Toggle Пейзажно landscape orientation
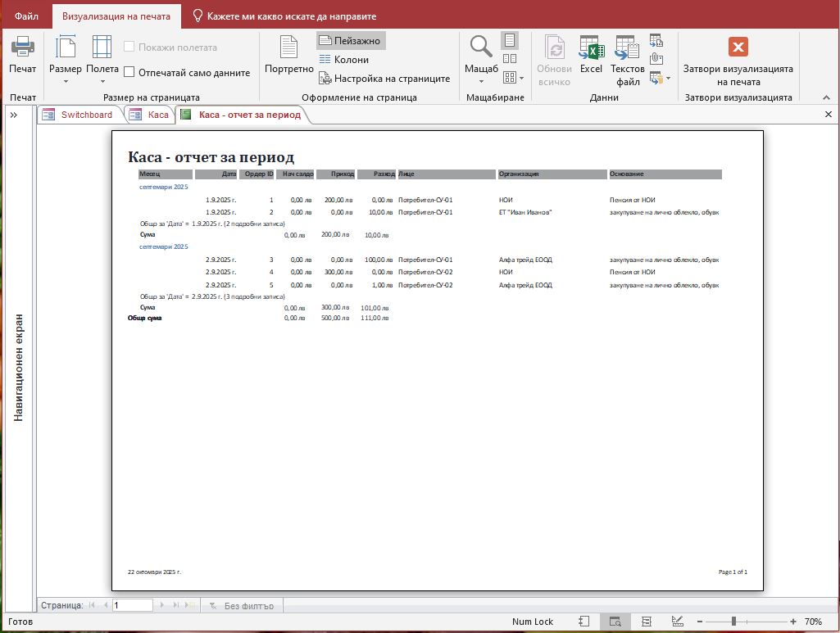Screen dimensions: 840x633 (x=350, y=40)
